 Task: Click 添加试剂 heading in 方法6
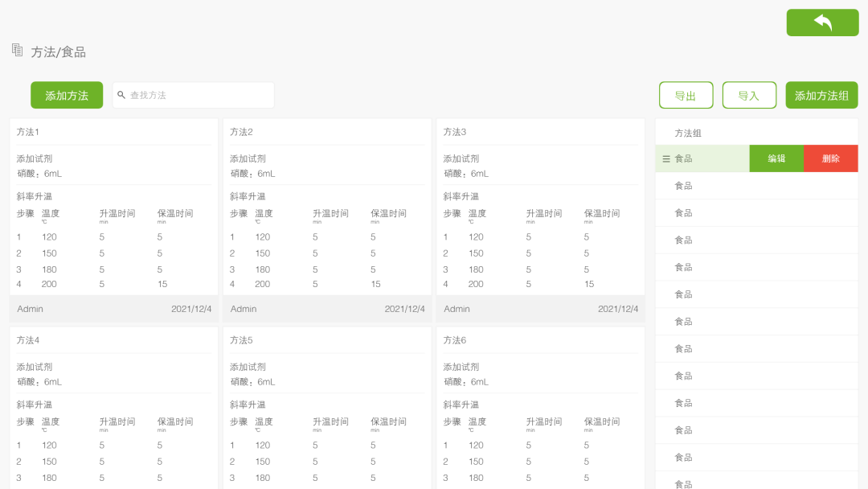pos(461,367)
